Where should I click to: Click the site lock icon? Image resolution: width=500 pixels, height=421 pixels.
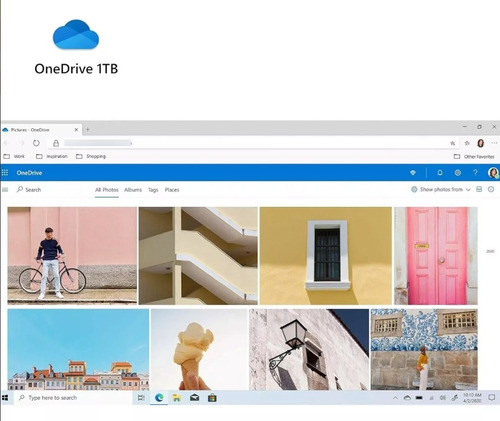coord(56,143)
